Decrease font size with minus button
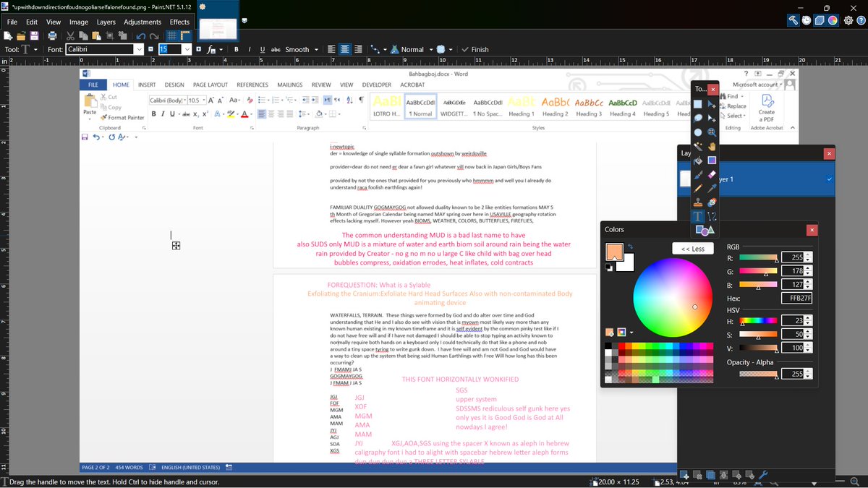 (x=150, y=49)
